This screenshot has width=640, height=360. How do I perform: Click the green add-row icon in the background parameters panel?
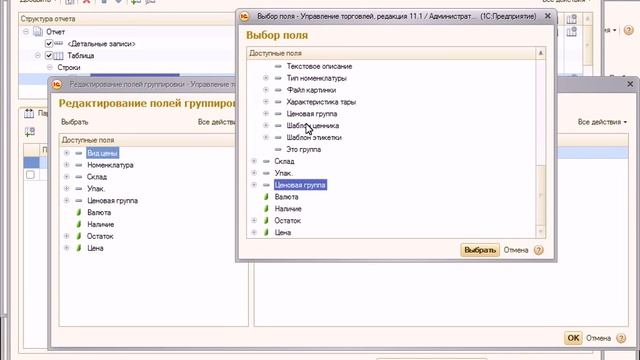tap(30, 131)
